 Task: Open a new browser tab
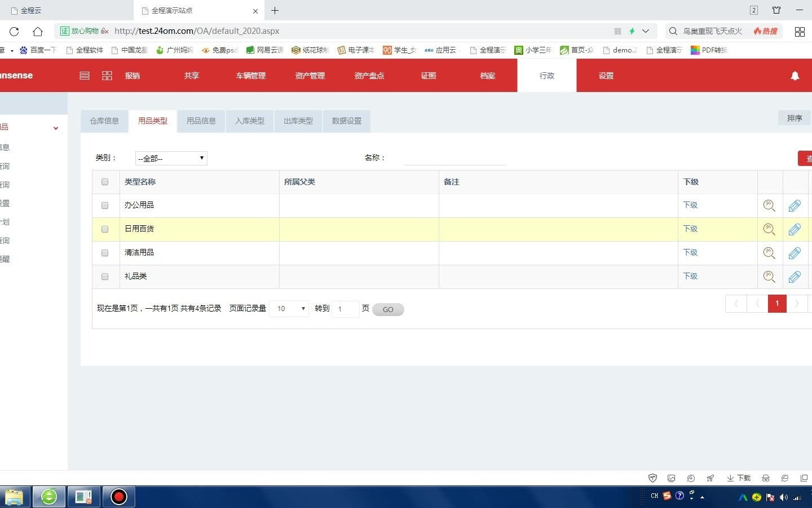click(x=275, y=10)
